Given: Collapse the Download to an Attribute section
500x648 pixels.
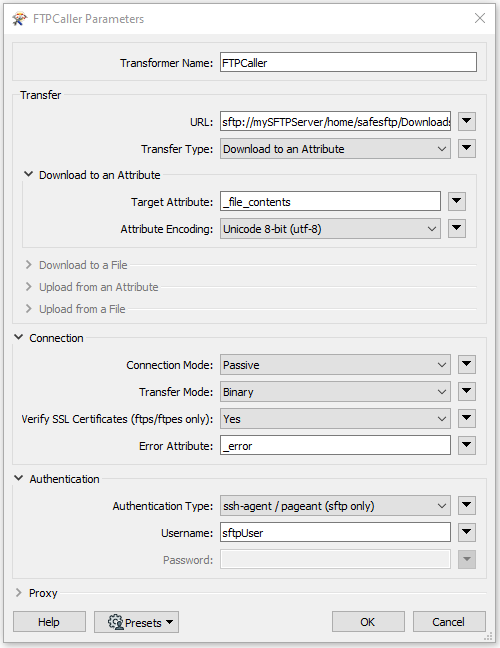Looking at the screenshot, I should point(28,174).
